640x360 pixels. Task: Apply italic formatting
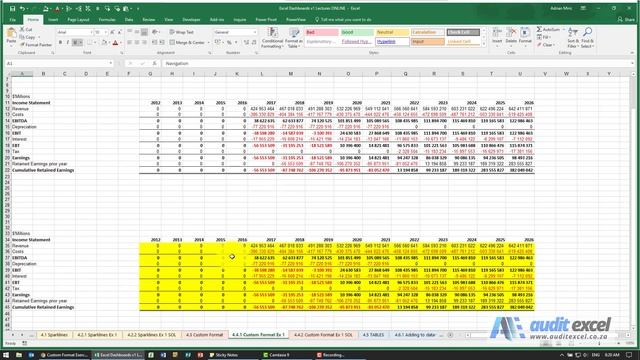tap(68, 42)
